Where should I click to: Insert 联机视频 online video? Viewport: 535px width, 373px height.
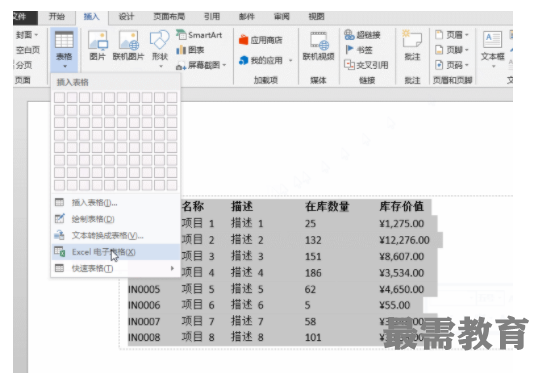pos(318,46)
